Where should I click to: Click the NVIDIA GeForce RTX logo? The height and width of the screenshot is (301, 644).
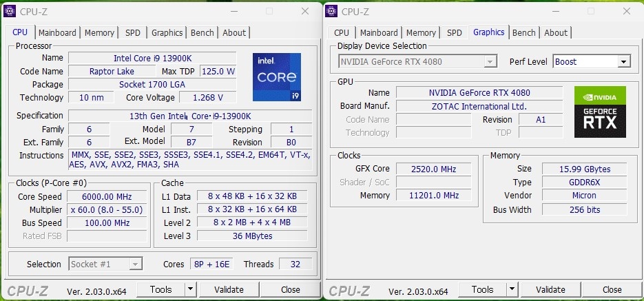tap(600, 112)
